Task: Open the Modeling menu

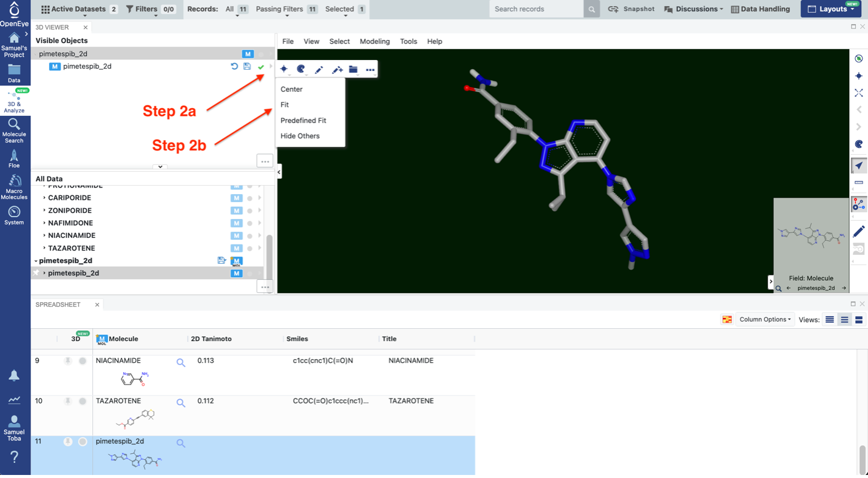Action: pyautogui.click(x=375, y=41)
